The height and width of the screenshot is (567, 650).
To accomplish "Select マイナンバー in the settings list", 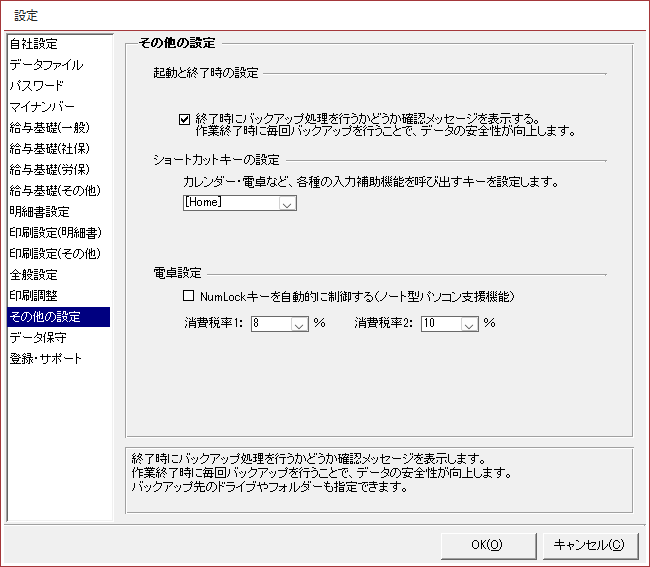I will (42, 107).
